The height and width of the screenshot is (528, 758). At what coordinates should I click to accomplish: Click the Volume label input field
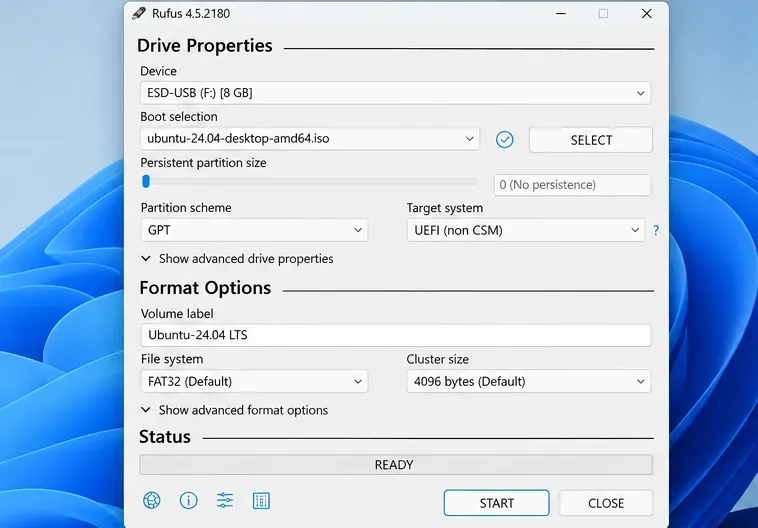pos(395,335)
